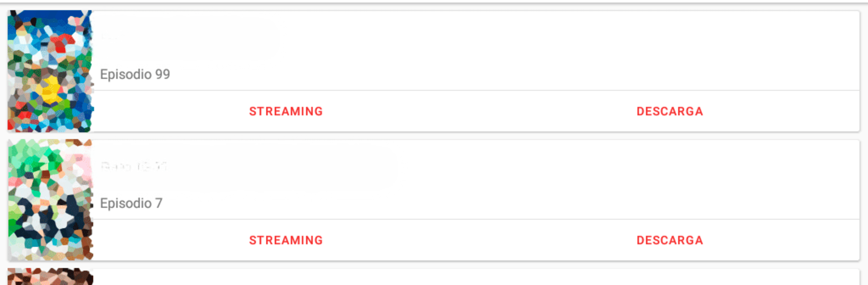
Task: Download Episodio 99 using the red DESCARGA text
Action: (x=670, y=111)
